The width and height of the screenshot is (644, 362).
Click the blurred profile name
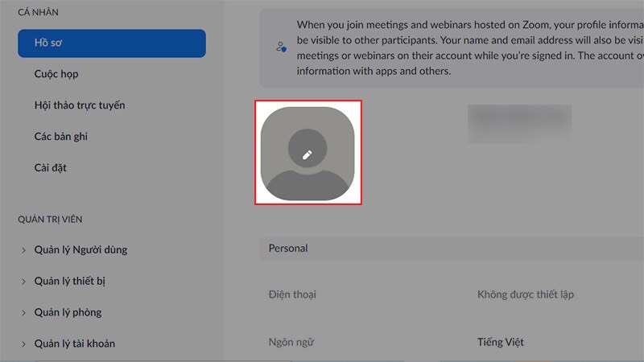[x=519, y=124]
